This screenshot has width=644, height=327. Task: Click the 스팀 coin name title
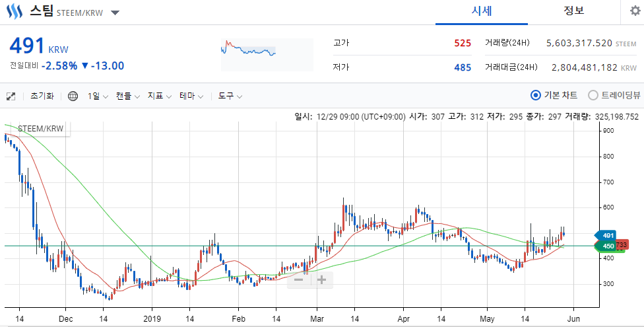point(41,11)
